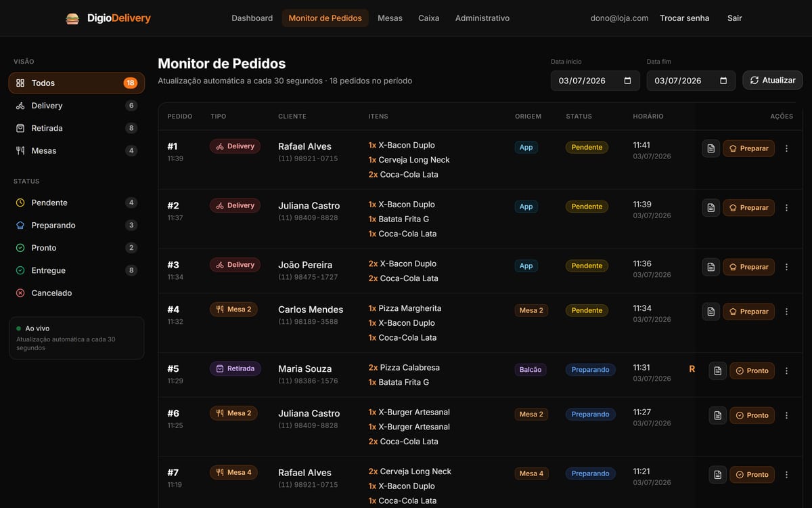Click customer name Maria Souza
This screenshot has width=812, height=508.
click(x=305, y=369)
